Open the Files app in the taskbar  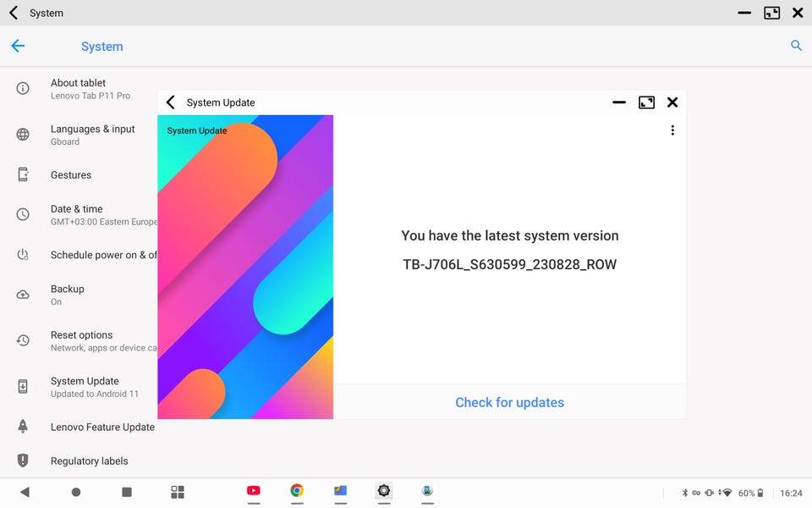[x=340, y=490]
